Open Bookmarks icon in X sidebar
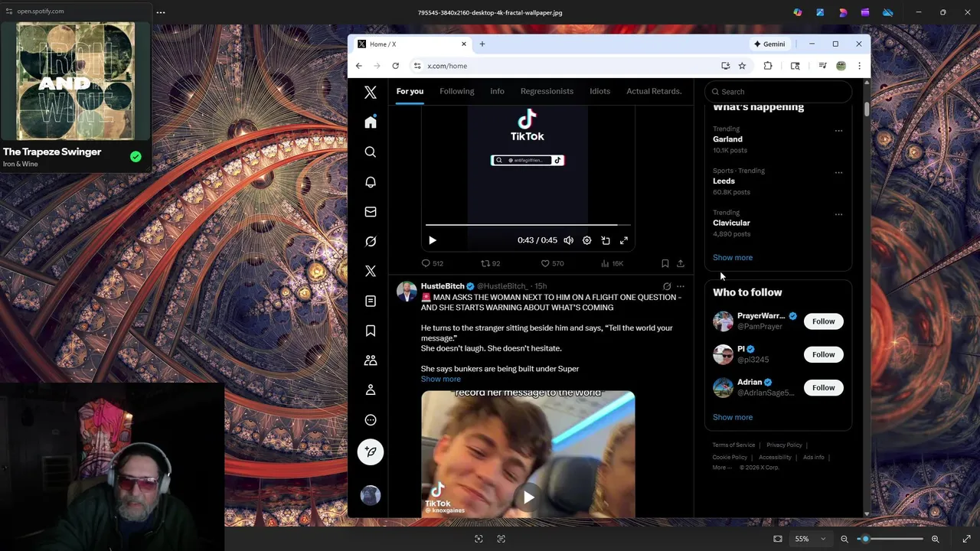Screen dimensions: 980x551 tap(371, 331)
